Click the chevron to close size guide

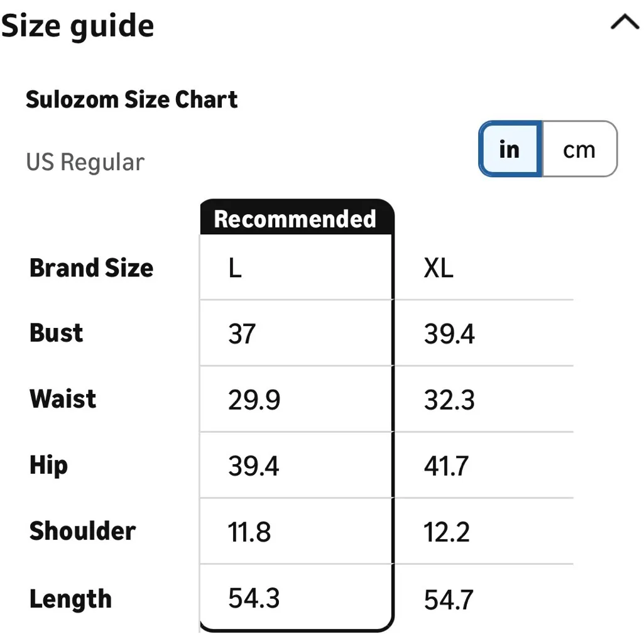(623, 22)
